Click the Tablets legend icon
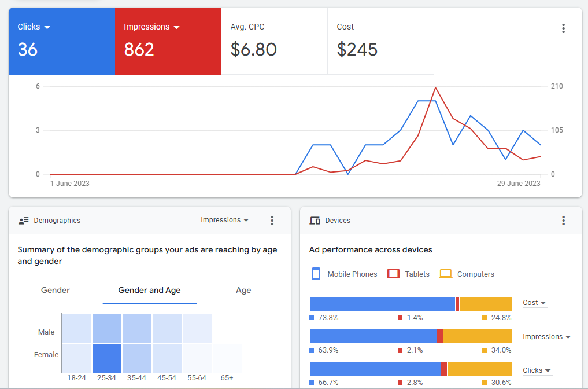588x389 pixels. point(394,274)
